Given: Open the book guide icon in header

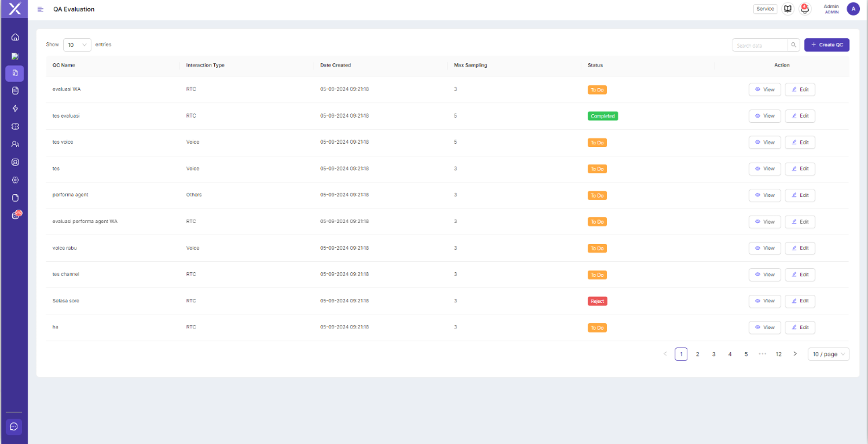Looking at the screenshot, I should coord(788,9).
